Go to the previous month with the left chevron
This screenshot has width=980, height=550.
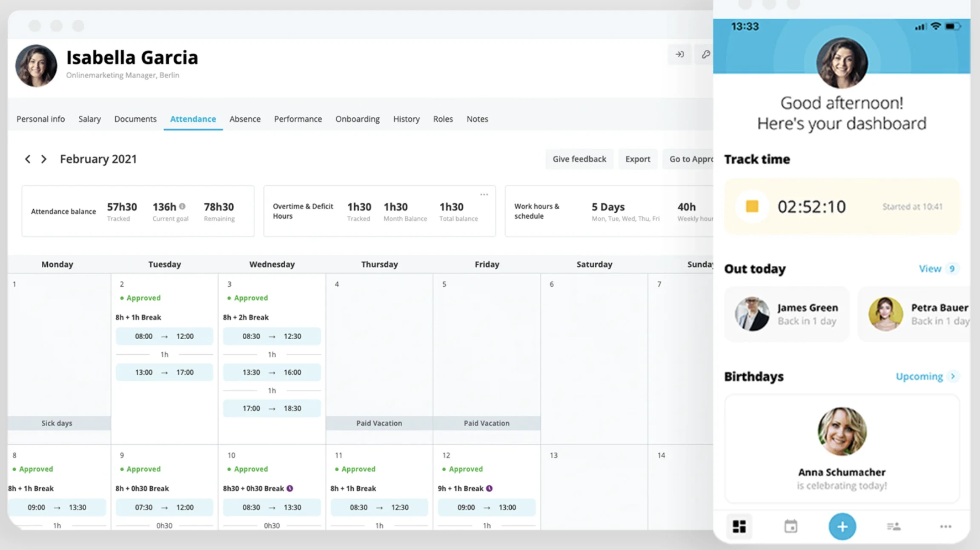click(x=28, y=159)
